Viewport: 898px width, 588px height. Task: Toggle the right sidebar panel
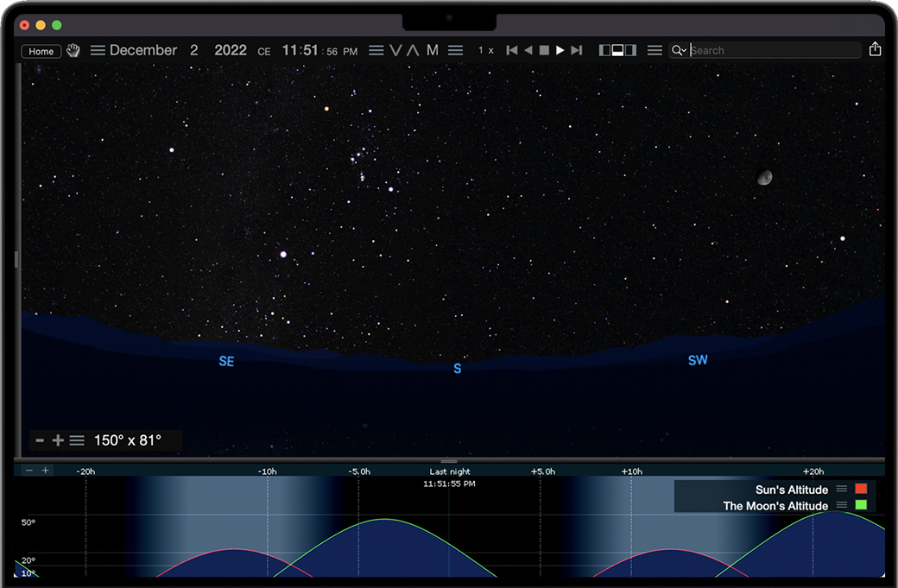(630, 51)
